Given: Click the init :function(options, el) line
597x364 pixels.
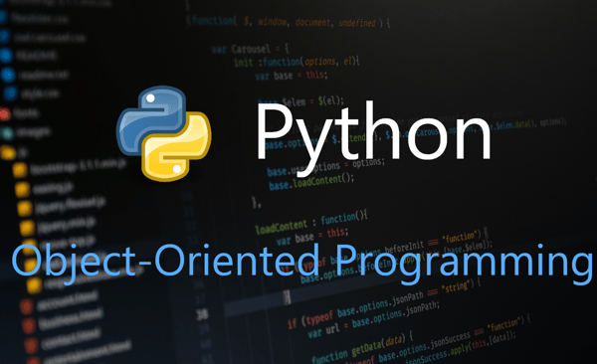Looking at the screenshot, I should click(297, 62).
